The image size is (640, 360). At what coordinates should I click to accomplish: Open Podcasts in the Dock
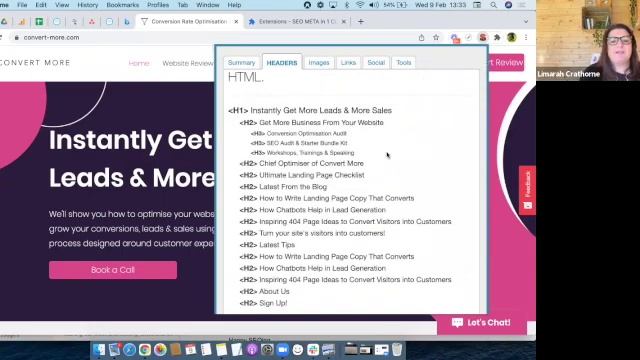[252, 350]
